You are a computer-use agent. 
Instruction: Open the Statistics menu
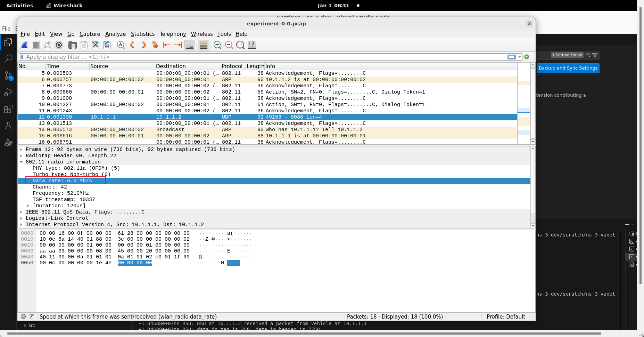(x=143, y=34)
